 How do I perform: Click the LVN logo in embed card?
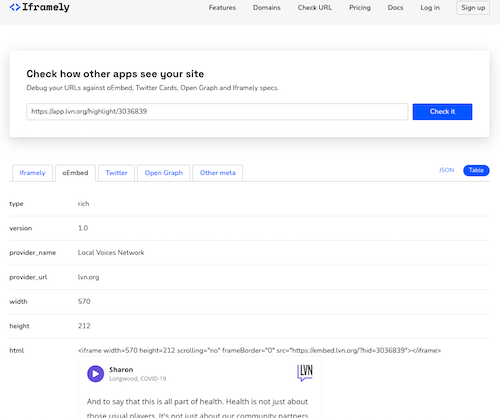(x=305, y=373)
